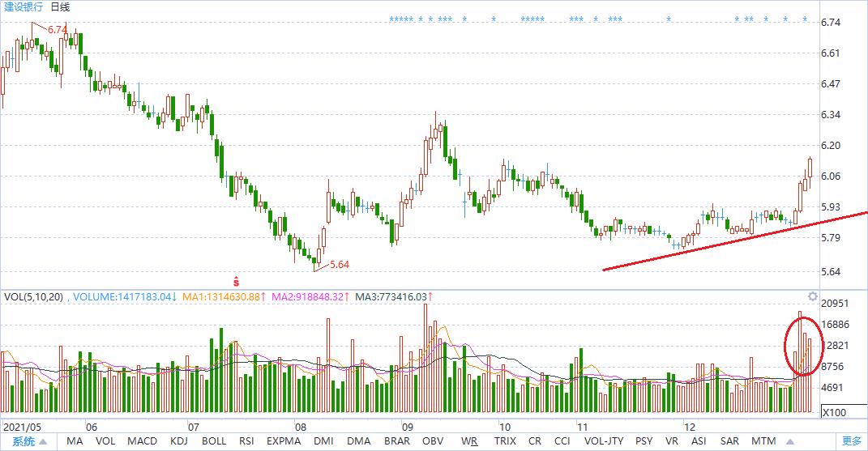This screenshot has height=451, width=868.
Task: Click the red S marker below chart
Action: [237, 281]
